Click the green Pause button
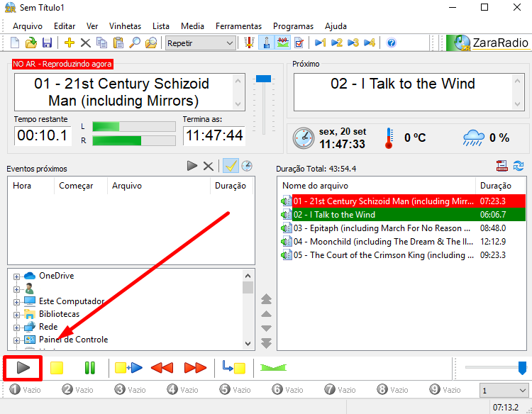 click(x=90, y=368)
